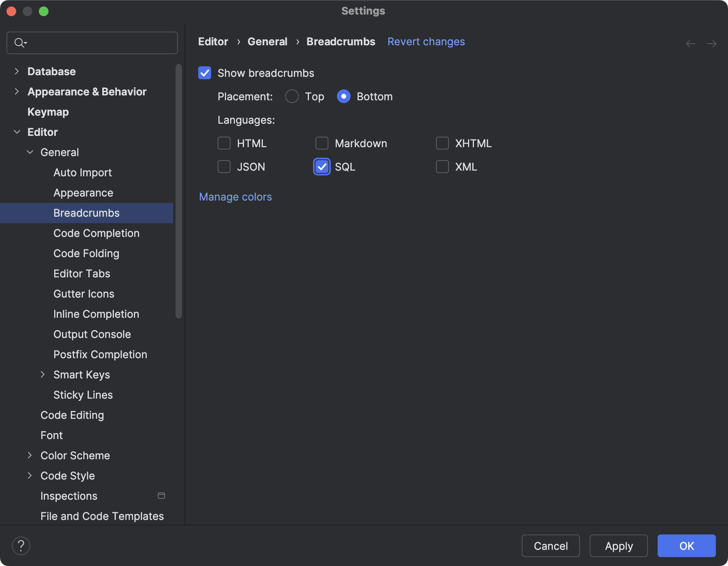Collapse the Editor tree
Image resolution: width=728 pixels, height=566 pixels.
pos(17,132)
